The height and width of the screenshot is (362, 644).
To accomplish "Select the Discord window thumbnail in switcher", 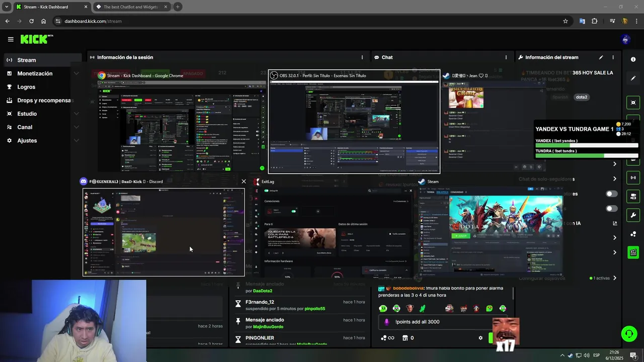I will [164, 232].
